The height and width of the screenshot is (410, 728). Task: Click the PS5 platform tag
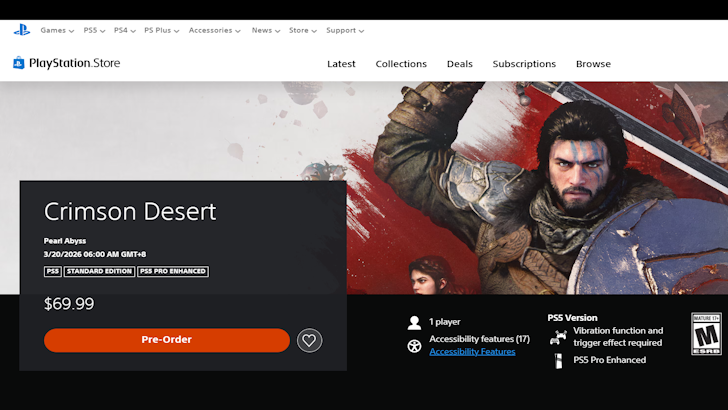[52, 271]
